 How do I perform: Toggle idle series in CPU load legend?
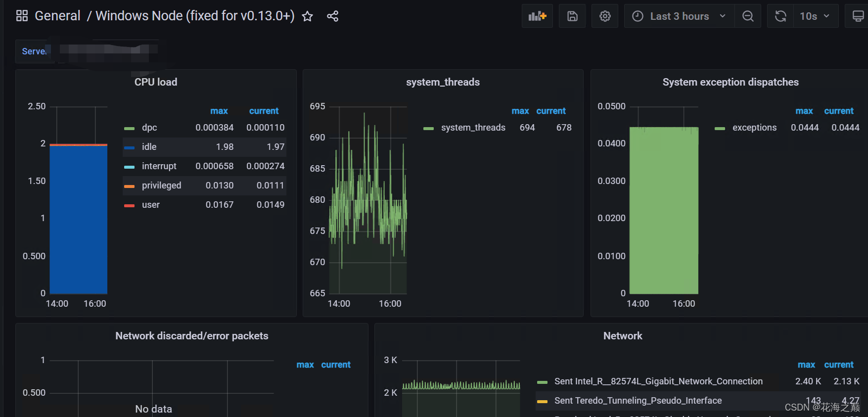149,147
